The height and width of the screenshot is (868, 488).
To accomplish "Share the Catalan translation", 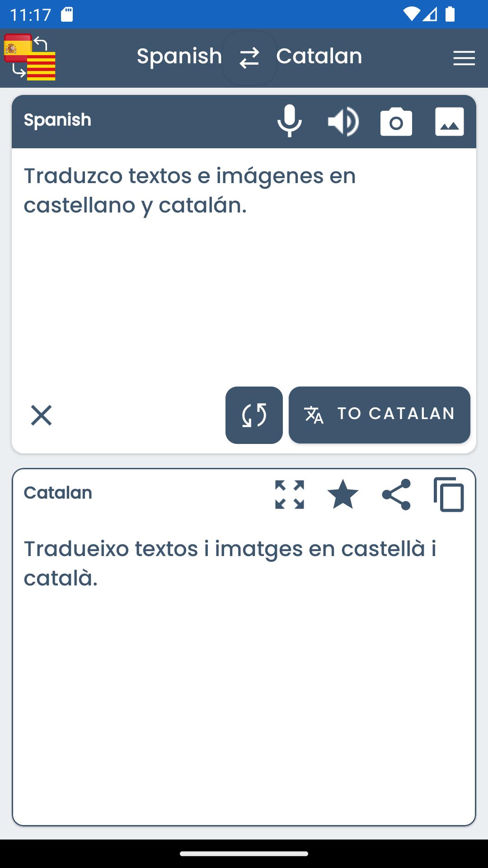I will pyautogui.click(x=396, y=494).
